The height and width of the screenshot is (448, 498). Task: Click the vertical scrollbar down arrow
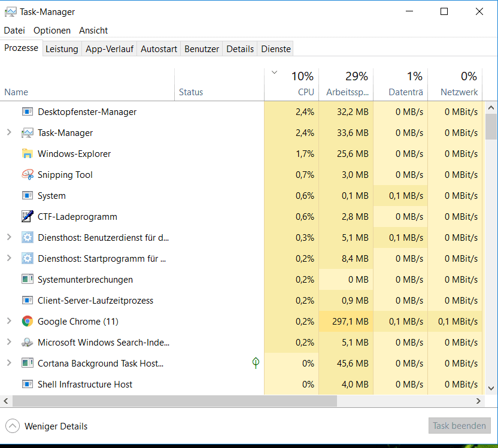[491, 388]
